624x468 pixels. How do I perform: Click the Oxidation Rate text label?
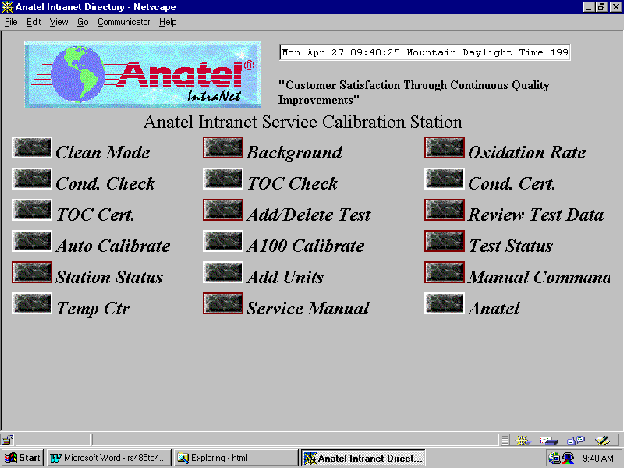point(527,152)
